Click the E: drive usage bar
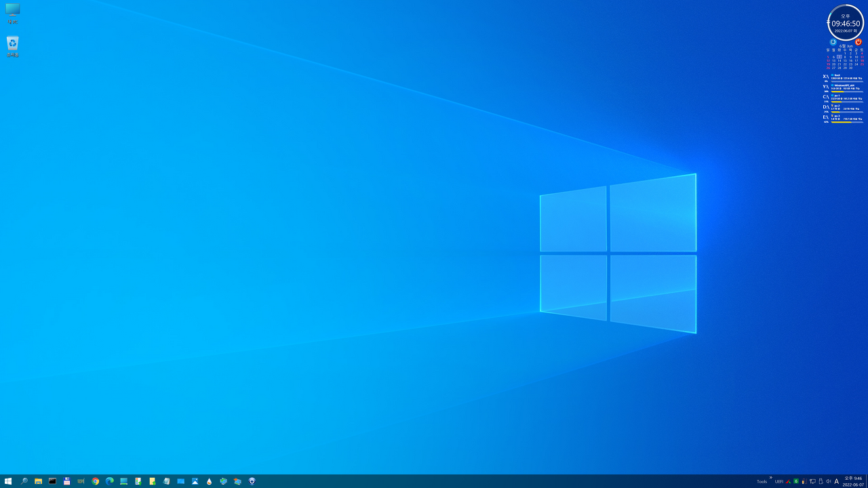Screen dimensions: 868x488 point(847,122)
